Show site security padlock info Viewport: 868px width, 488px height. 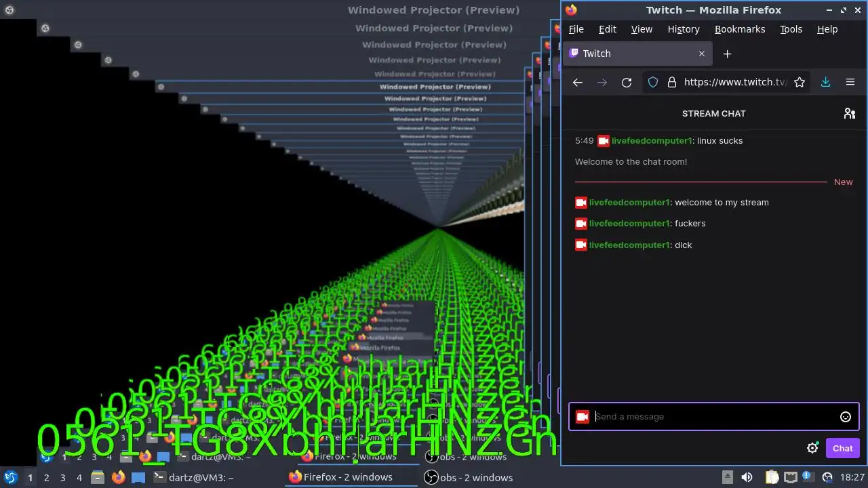tap(672, 82)
